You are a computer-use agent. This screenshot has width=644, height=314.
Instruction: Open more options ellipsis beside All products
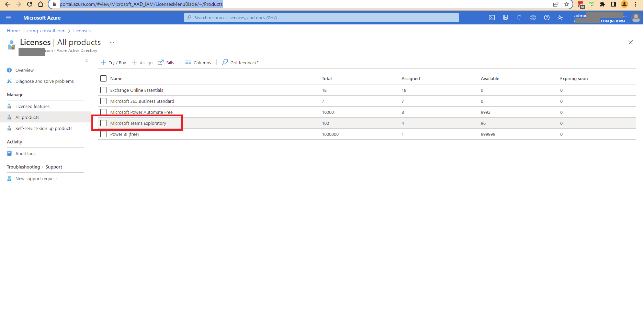(x=112, y=42)
